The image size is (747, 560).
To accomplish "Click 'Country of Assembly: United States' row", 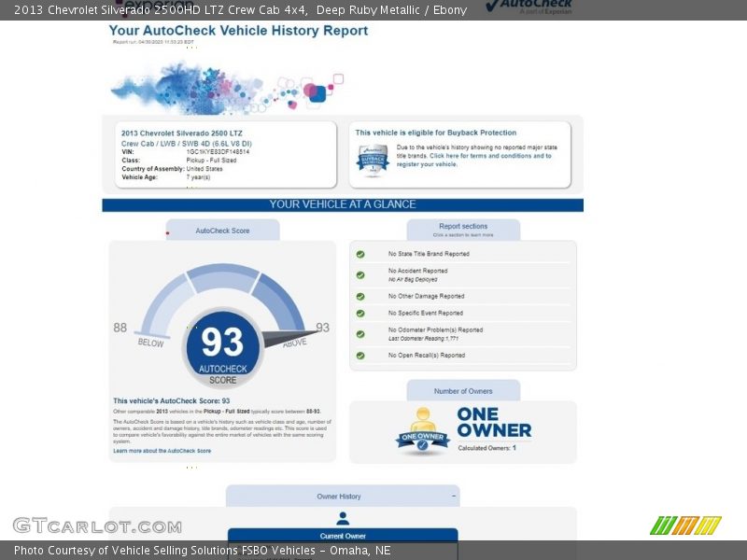I will point(172,169).
